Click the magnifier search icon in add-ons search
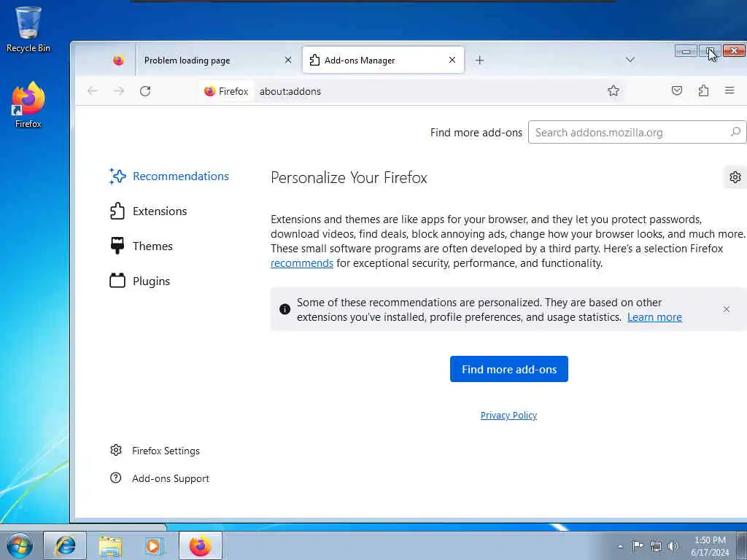Image resolution: width=747 pixels, height=560 pixels. pos(735,132)
